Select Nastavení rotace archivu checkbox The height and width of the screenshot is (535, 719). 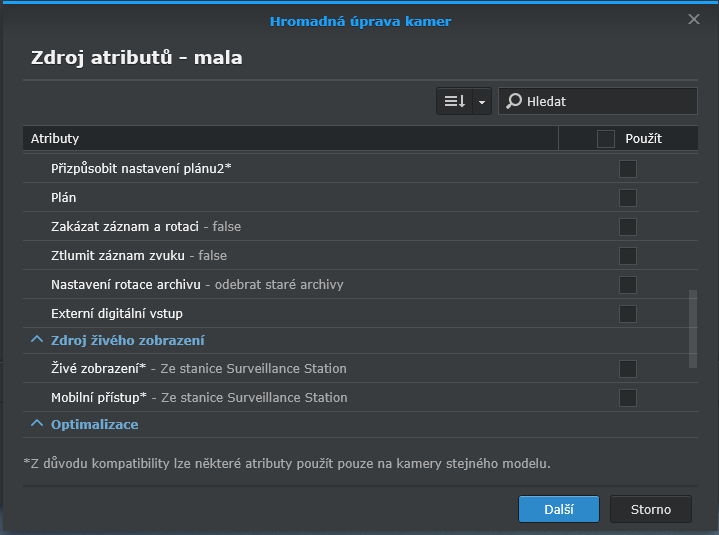(x=628, y=285)
